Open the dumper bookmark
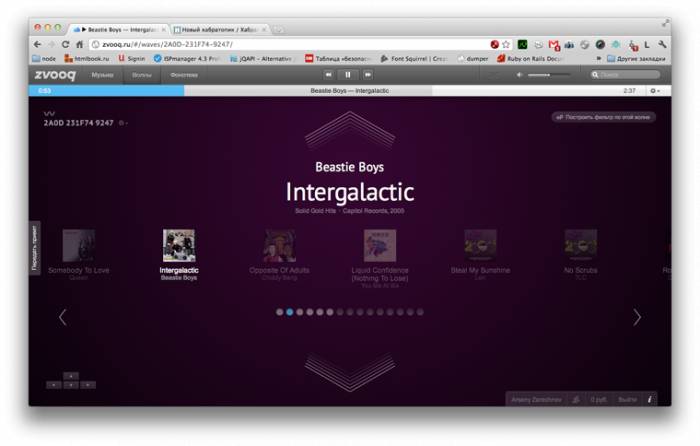This screenshot has height=446, width=700. tap(473, 58)
